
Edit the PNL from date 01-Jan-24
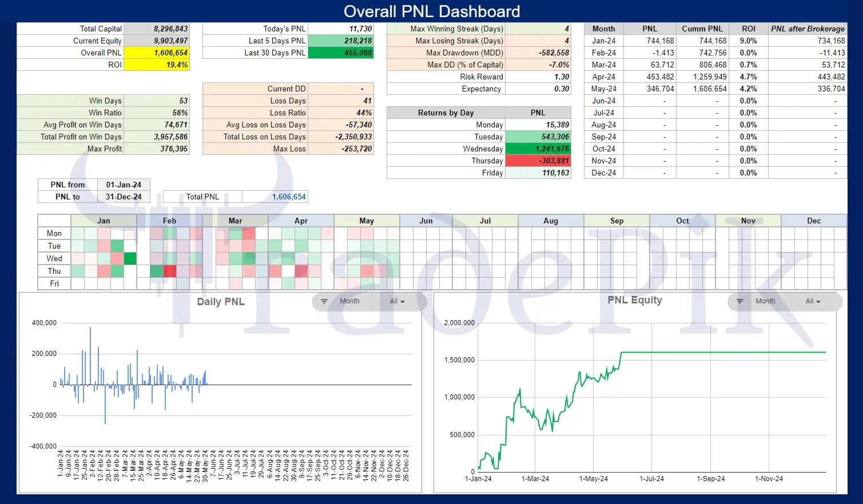[x=124, y=185]
